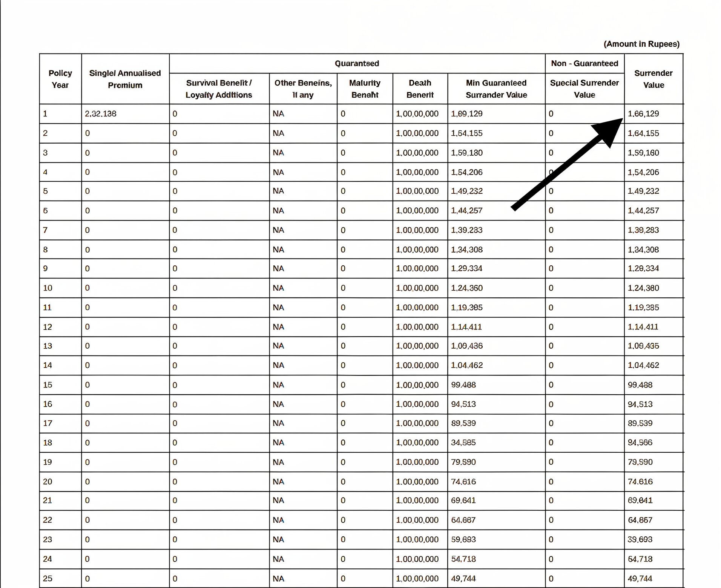Select the rightmost Surrender Value column header

click(x=653, y=79)
